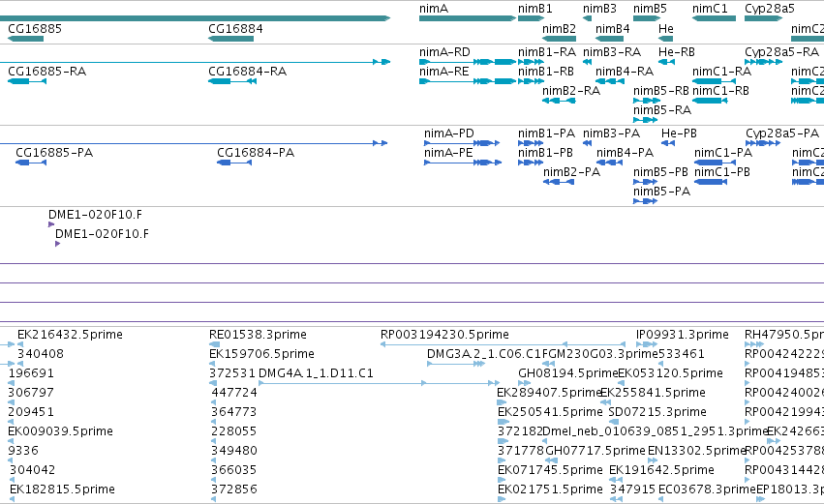The height and width of the screenshot is (504, 824).
Task: Open the nimC1 gene label
Action: pyautogui.click(x=710, y=9)
